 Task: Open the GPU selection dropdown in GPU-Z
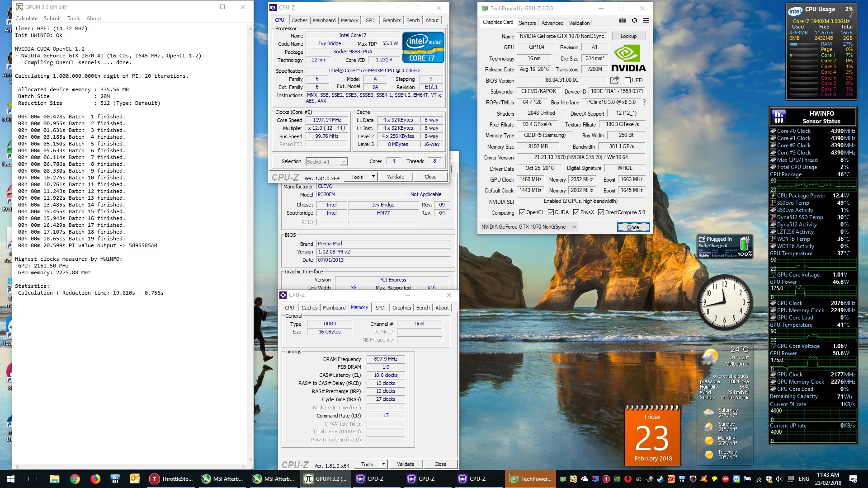point(528,227)
